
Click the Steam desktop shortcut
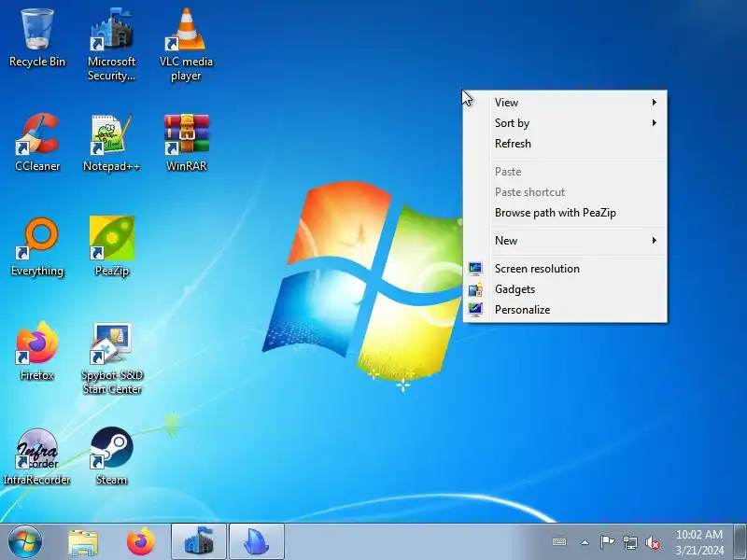coord(111,456)
